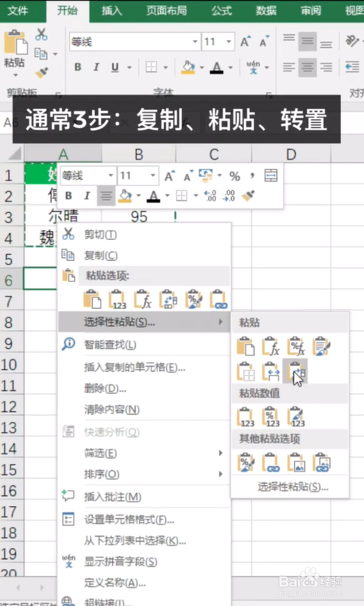Choose 复制(C) in the context menu

(145, 256)
